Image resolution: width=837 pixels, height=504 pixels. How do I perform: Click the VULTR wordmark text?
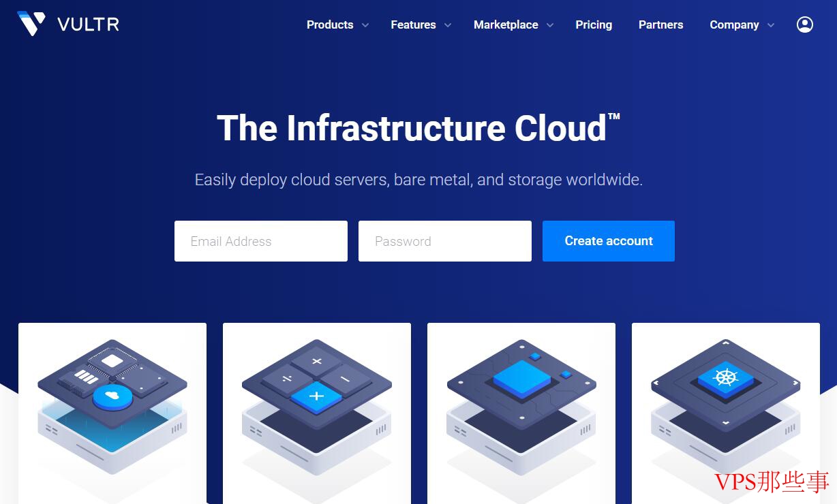click(x=89, y=25)
